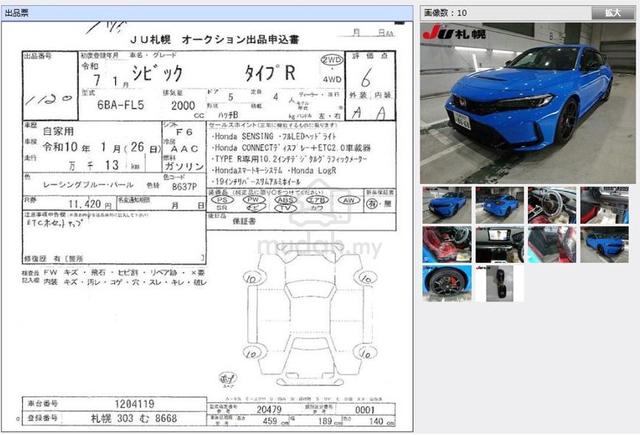Click the 拡大 enlarge button

tap(613, 13)
